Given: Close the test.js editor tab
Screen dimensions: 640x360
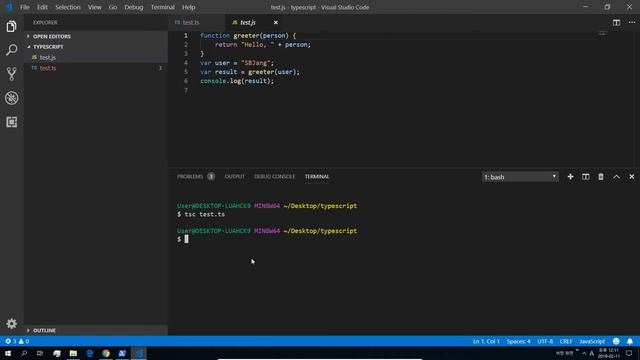Looking at the screenshot, I should pos(276,22).
